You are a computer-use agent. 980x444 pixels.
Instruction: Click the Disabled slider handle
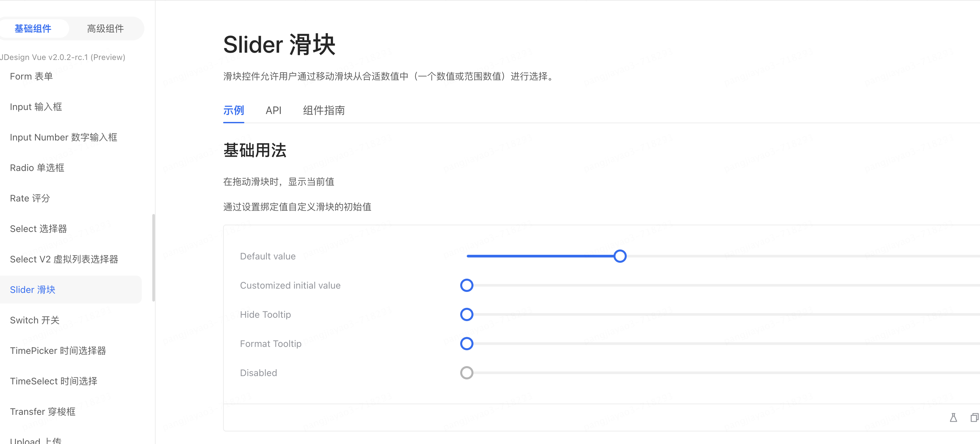point(466,373)
